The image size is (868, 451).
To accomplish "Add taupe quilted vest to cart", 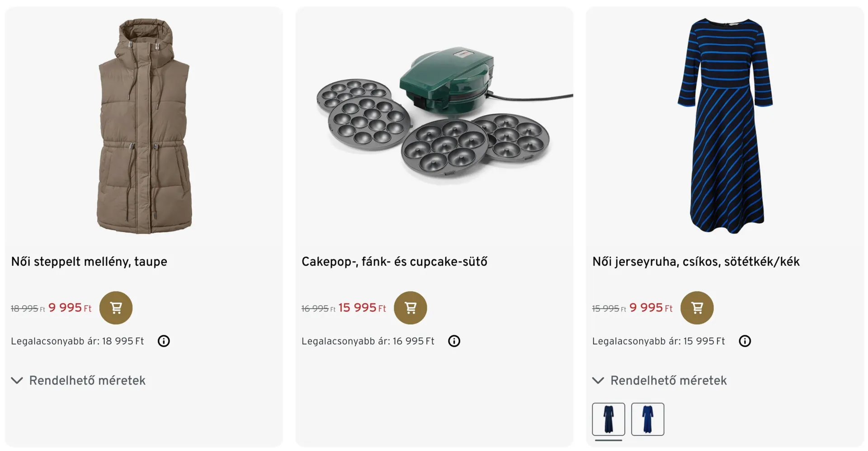I will click(116, 308).
